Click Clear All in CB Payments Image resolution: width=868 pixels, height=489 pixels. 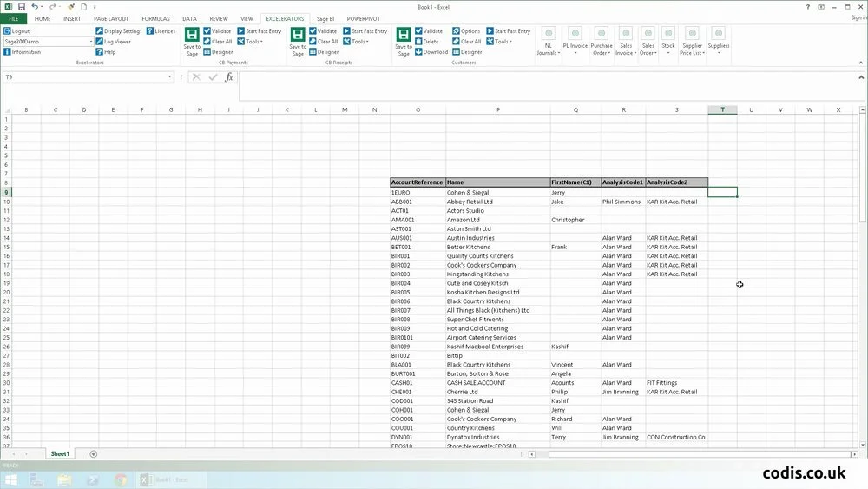point(218,42)
